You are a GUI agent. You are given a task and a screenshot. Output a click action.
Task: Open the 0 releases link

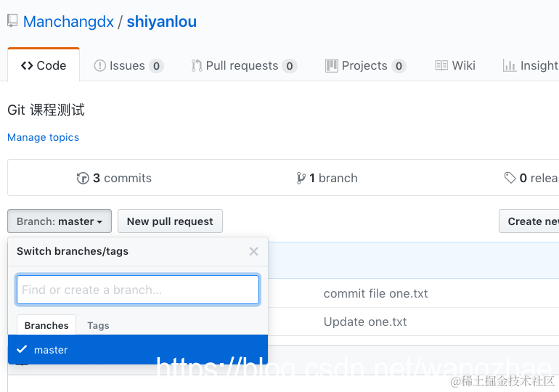pyautogui.click(x=531, y=178)
